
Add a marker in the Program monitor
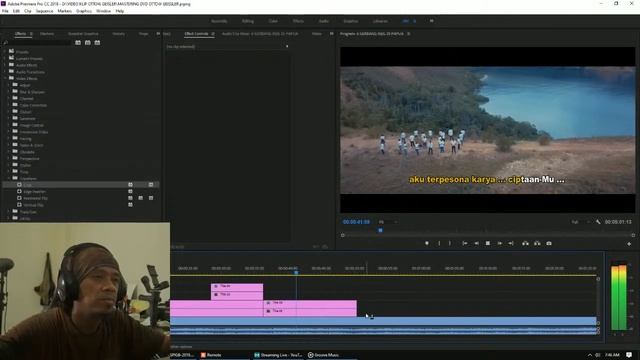(427, 243)
